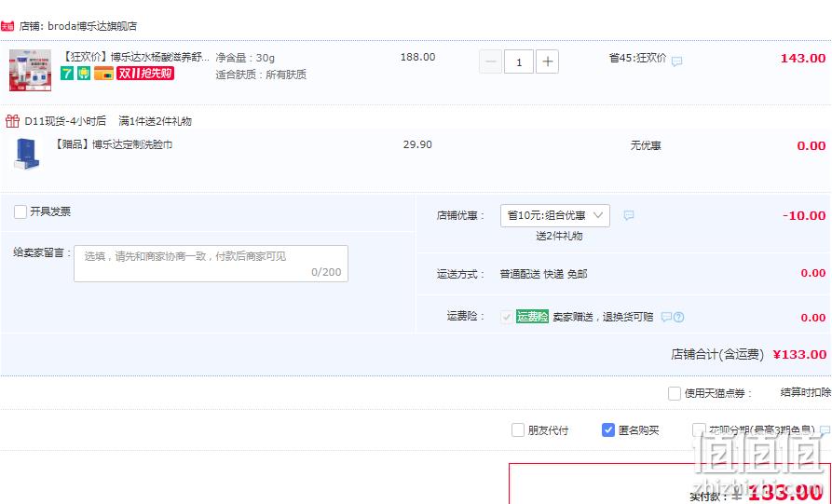Click the info bubble icon beside store discount
Viewport: 832px width, 504px height.
click(629, 215)
